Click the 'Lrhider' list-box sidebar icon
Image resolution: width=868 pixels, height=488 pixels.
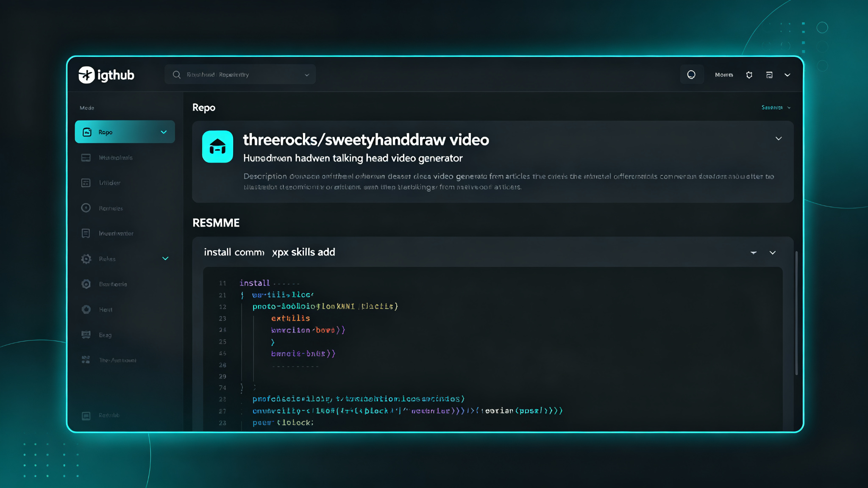pyautogui.click(x=86, y=183)
